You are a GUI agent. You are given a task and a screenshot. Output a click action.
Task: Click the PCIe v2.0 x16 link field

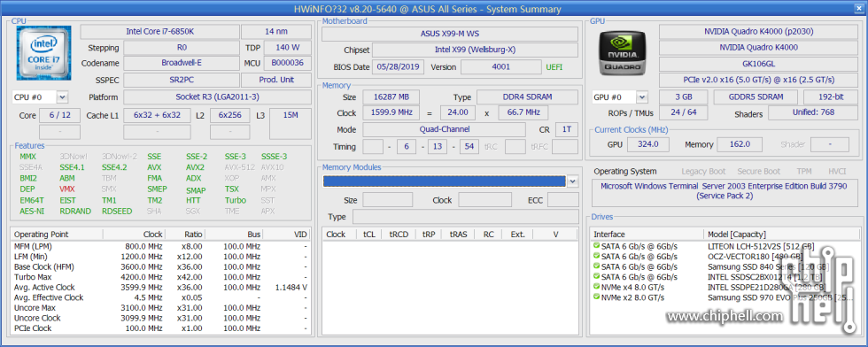(758, 80)
